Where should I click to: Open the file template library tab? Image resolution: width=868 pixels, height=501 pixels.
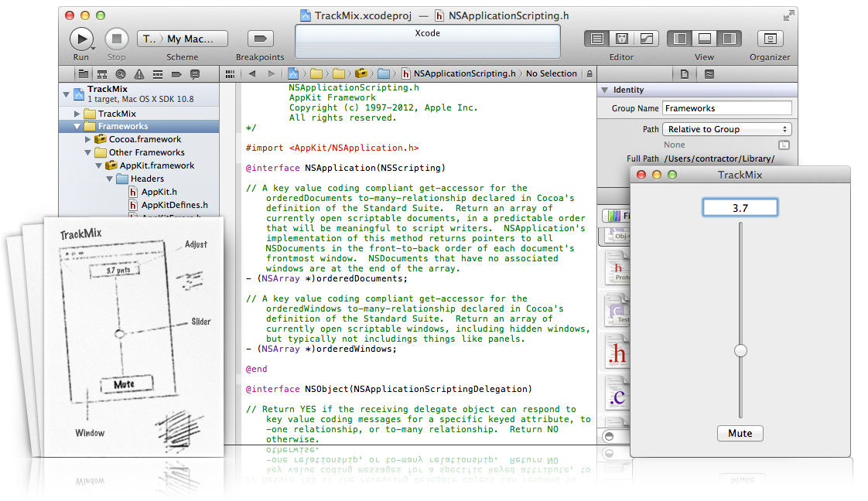click(x=616, y=216)
